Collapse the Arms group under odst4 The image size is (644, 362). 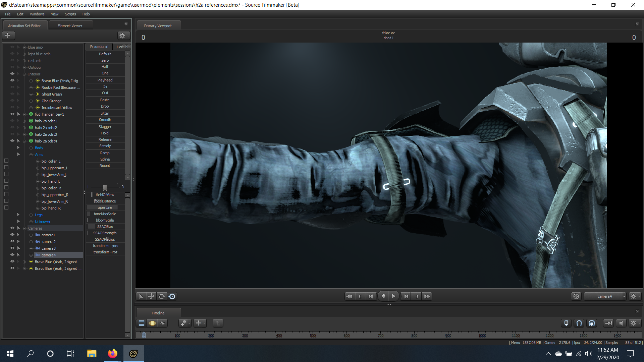[31, 155]
